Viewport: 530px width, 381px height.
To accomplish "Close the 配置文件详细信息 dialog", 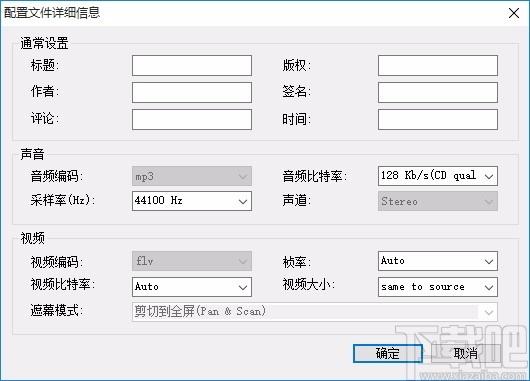I will (x=514, y=13).
